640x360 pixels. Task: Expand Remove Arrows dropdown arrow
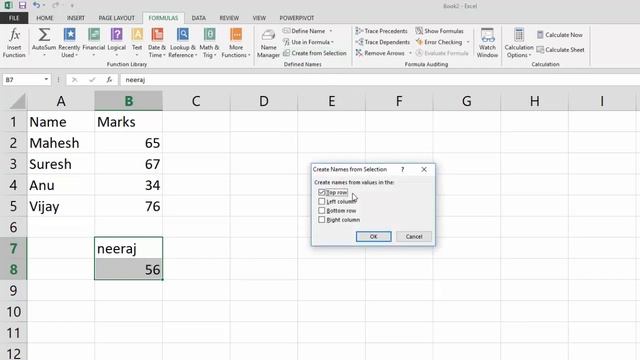pyautogui.click(x=410, y=53)
